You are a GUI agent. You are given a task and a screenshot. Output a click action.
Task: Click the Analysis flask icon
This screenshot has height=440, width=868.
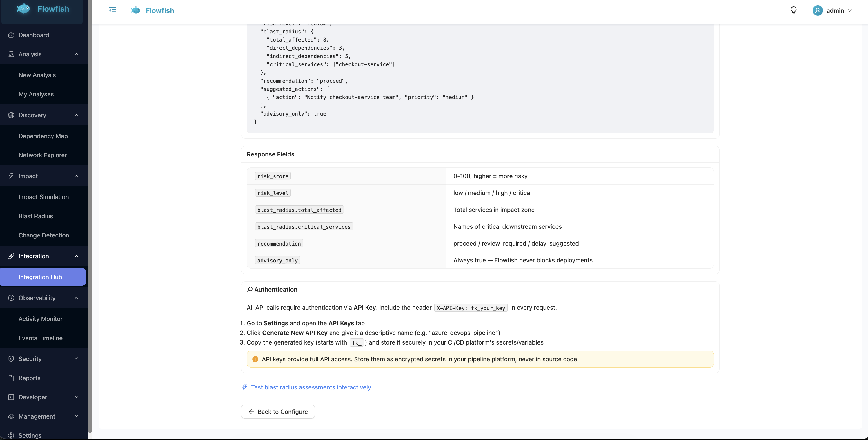[x=11, y=54]
